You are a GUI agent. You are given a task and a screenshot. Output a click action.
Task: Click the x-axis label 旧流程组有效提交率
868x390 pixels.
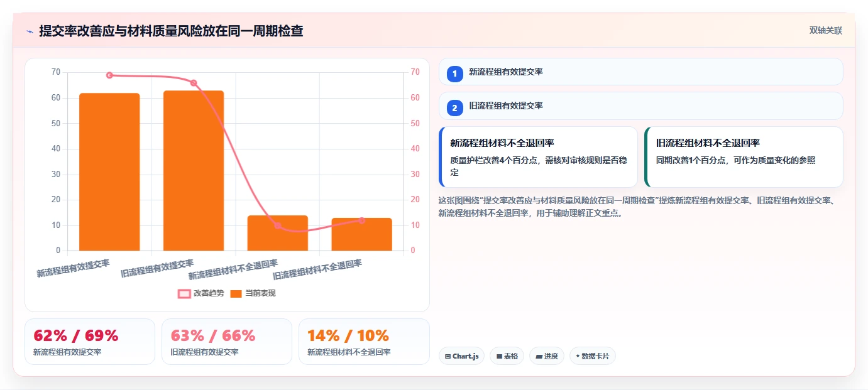[x=157, y=268]
